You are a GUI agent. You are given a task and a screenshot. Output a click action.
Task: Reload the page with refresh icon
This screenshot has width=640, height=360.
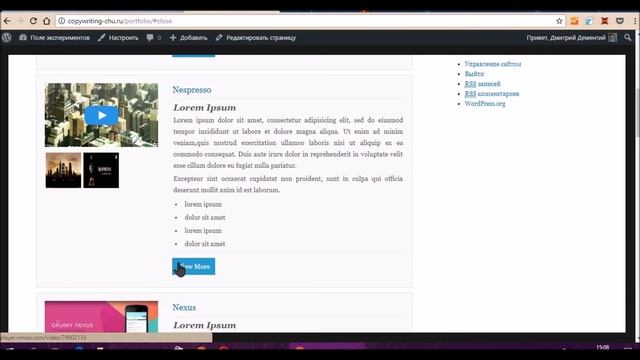[33, 21]
